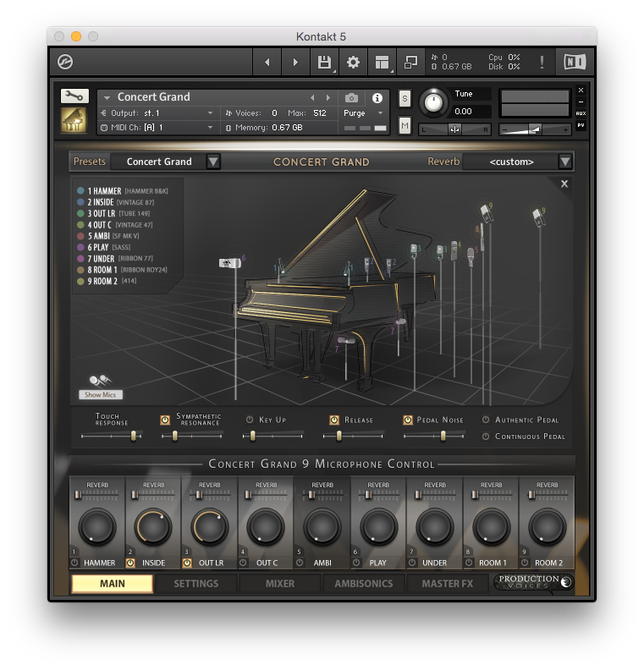
Task: Open the workspace layout panel icon
Action: pyautogui.click(x=382, y=63)
